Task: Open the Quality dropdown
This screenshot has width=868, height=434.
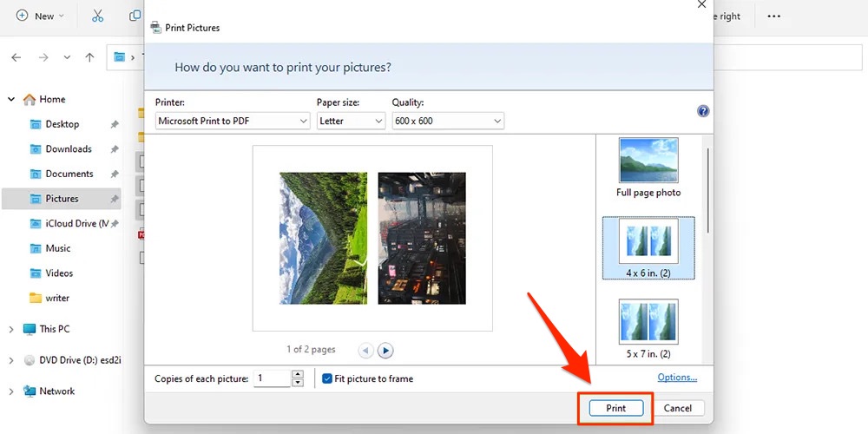Action: point(447,122)
